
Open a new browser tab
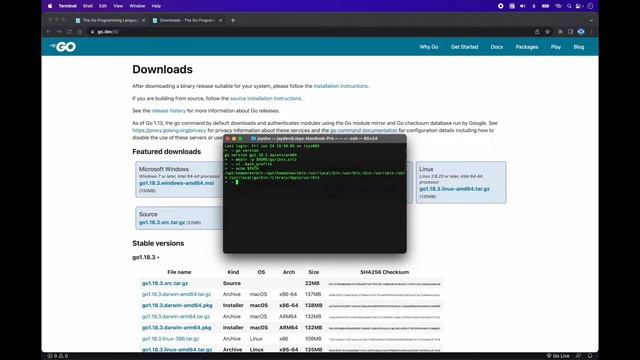233,20
